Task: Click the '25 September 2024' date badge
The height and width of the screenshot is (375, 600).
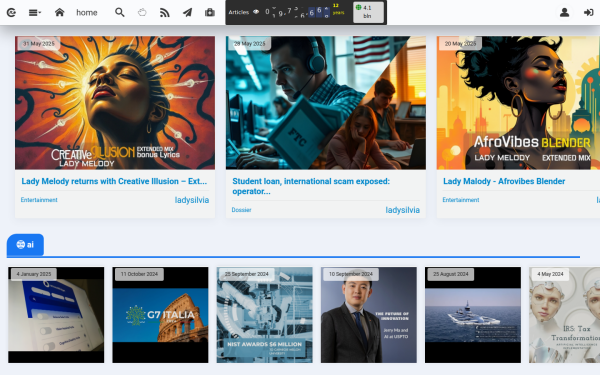Action: point(246,274)
